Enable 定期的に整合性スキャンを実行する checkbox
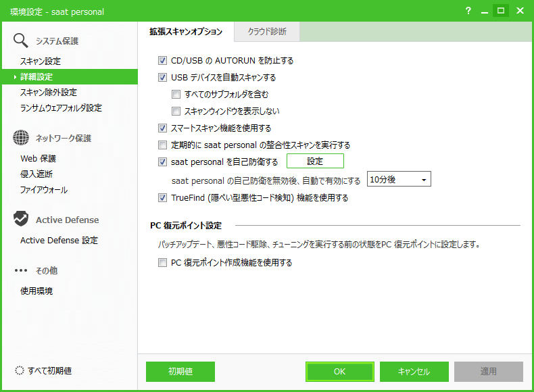Image resolution: width=534 pixels, height=392 pixels. (162, 145)
